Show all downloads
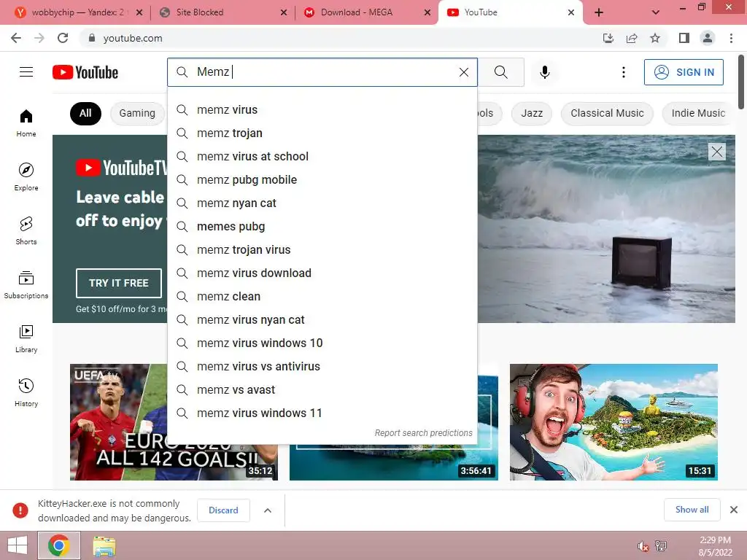This screenshot has height=560, width=747. point(692,510)
